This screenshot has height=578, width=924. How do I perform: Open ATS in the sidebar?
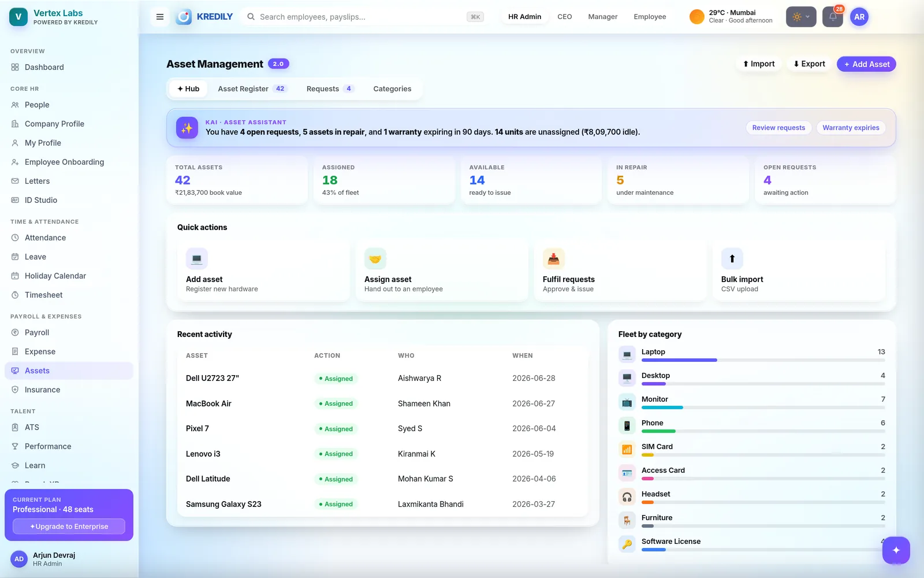point(69,427)
